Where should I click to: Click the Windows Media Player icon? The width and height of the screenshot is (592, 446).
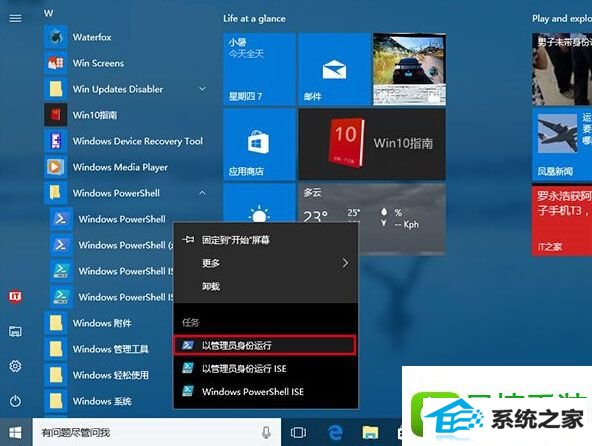click(56, 167)
